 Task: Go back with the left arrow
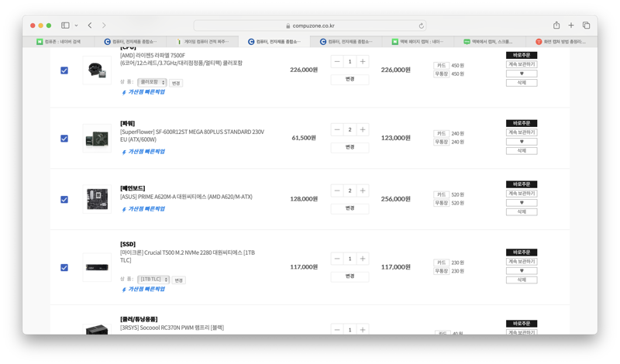[90, 26]
